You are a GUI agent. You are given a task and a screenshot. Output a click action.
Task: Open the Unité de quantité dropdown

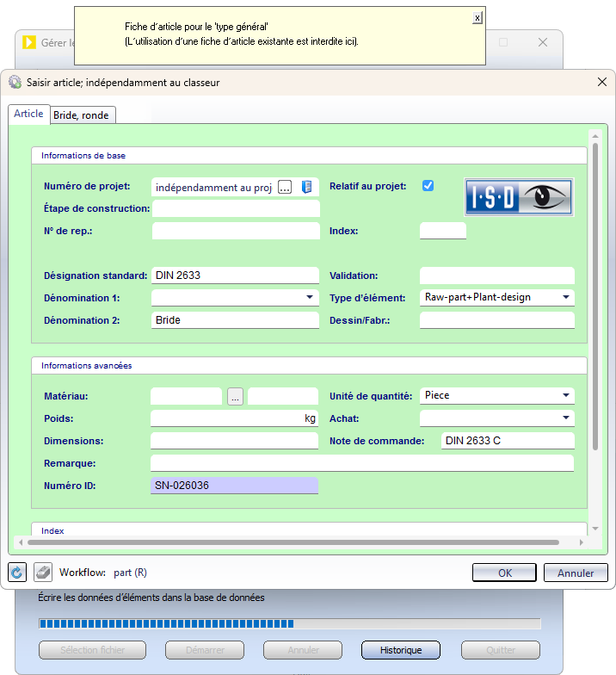566,395
